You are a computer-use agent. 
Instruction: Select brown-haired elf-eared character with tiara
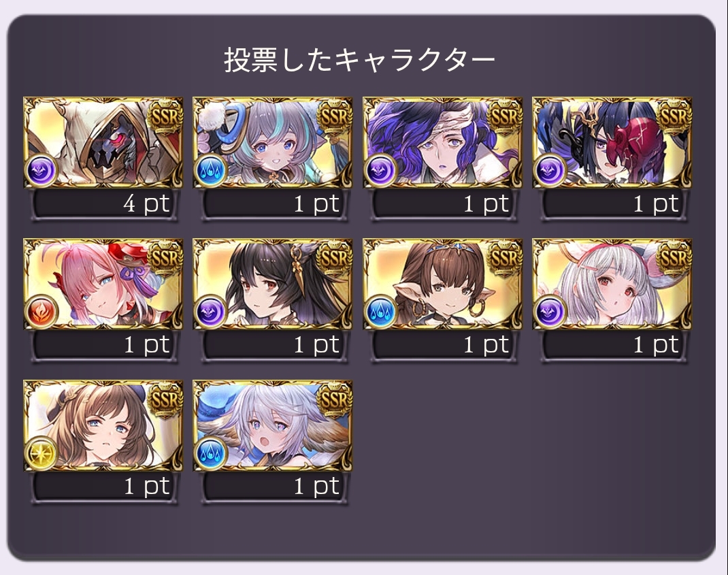[442, 284]
